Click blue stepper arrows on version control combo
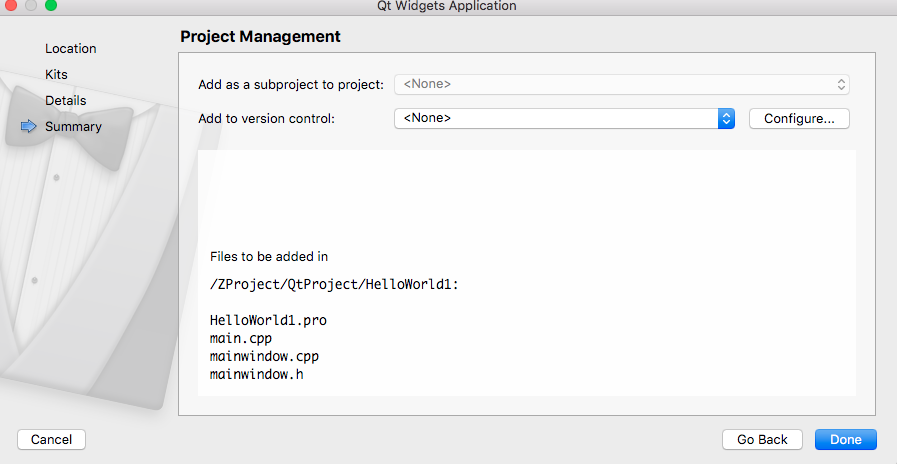897x464 pixels. (727, 118)
